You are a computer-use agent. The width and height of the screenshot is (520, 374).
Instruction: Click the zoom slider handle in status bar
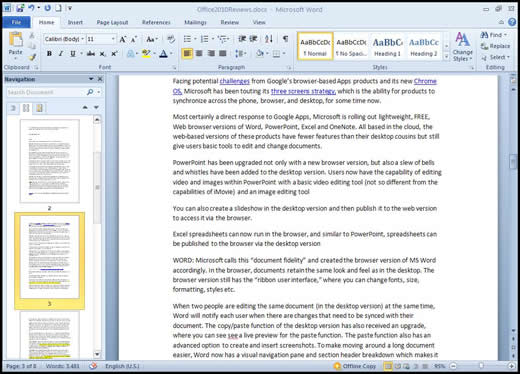[x=481, y=366]
